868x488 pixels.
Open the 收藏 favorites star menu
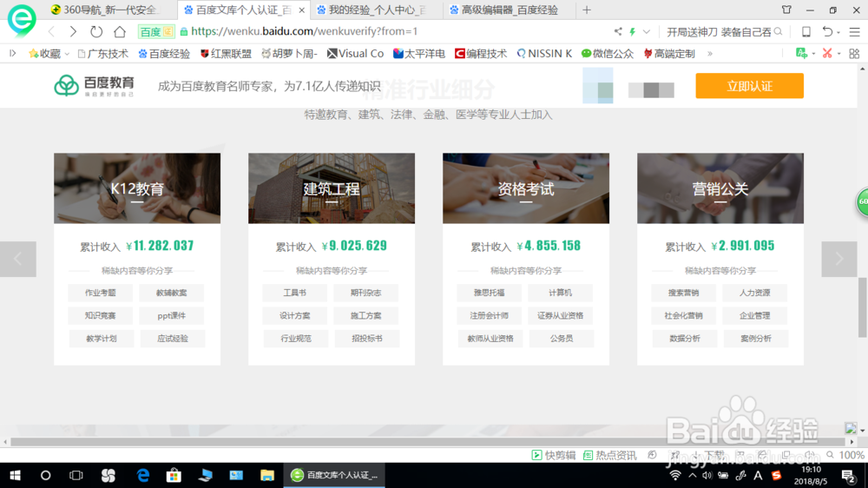pos(49,54)
